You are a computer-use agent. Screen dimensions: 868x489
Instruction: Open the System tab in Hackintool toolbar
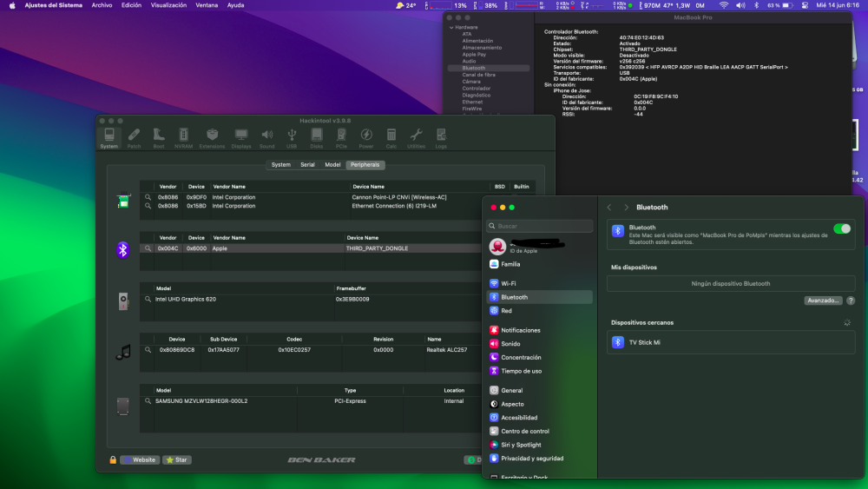109,138
